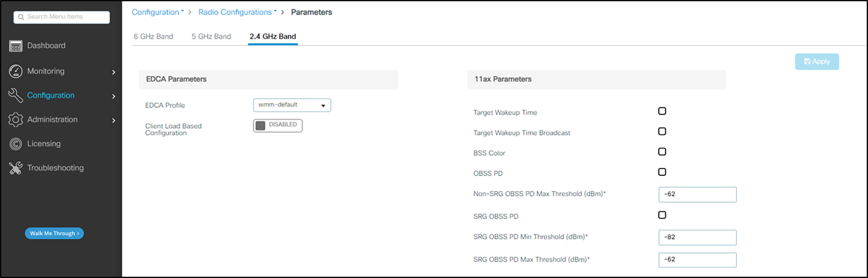Click the search magnifier icon
Screen dimensions: 868x278
(x=21, y=17)
